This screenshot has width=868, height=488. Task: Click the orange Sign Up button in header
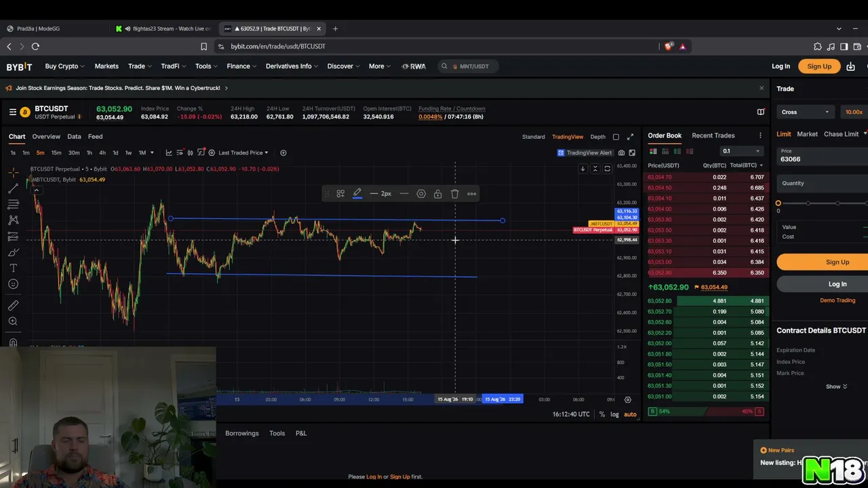(819, 66)
